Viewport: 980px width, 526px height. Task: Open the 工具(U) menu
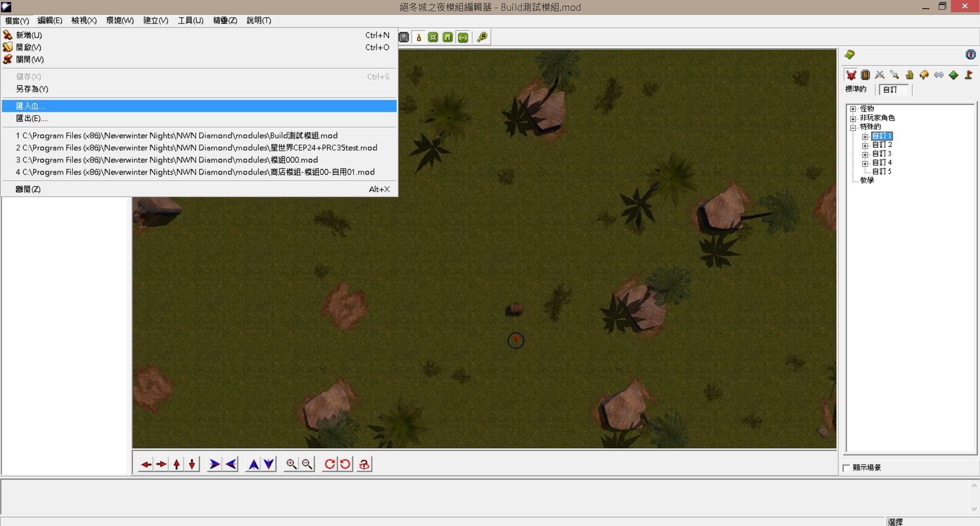(191, 20)
